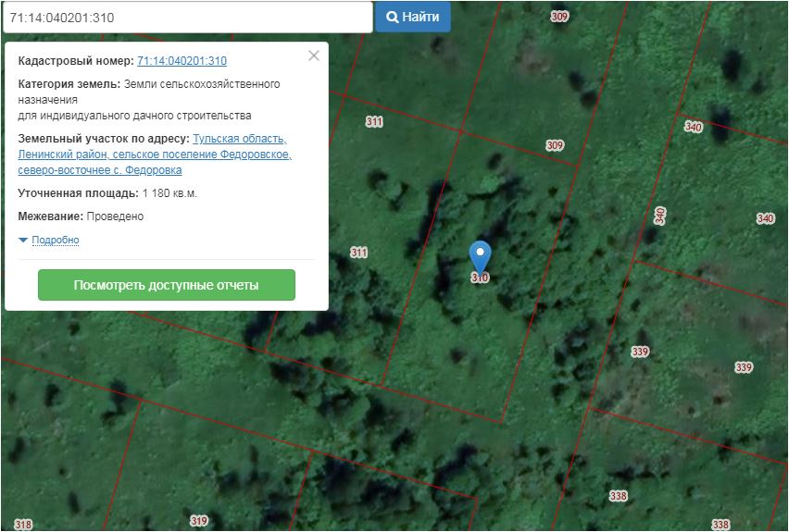Click the Межевание: Проведено text

(81, 217)
